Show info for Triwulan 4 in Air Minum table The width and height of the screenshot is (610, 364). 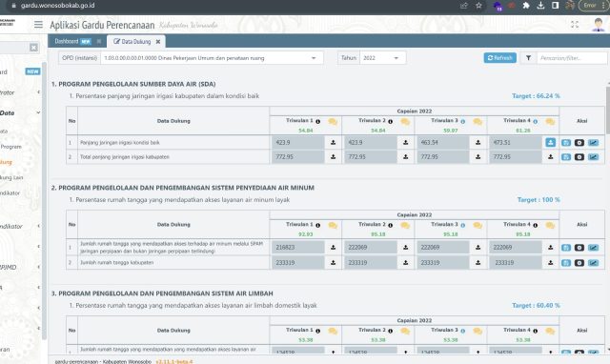536,225
